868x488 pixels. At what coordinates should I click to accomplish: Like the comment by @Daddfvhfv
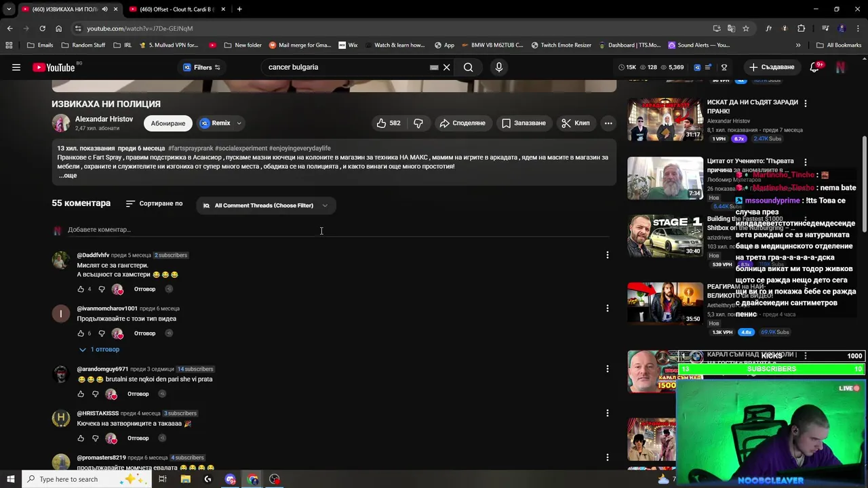tap(81, 289)
